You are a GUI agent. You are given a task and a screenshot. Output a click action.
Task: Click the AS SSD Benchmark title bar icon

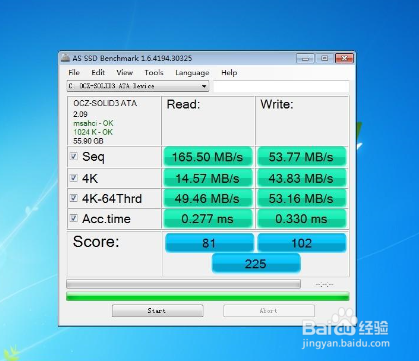point(65,58)
